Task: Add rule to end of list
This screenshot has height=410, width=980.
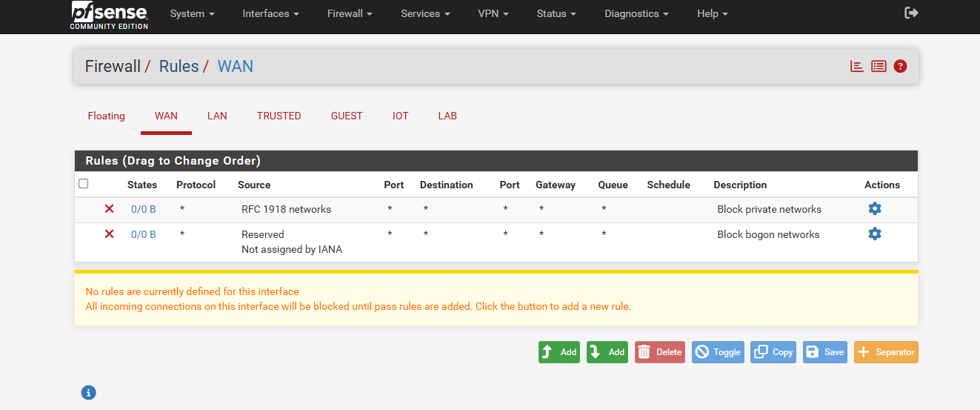Action: tap(607, 352)
